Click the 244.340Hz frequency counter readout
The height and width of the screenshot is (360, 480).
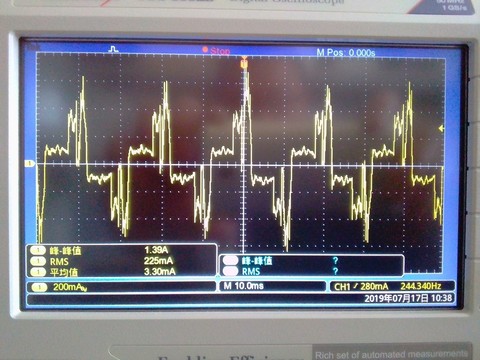tap(421, 286)
